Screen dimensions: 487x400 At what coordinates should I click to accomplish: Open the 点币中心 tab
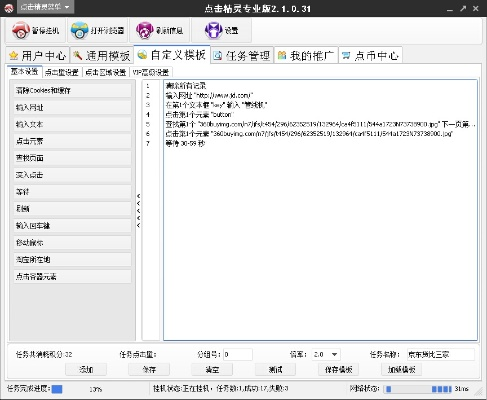pos(370,55)
